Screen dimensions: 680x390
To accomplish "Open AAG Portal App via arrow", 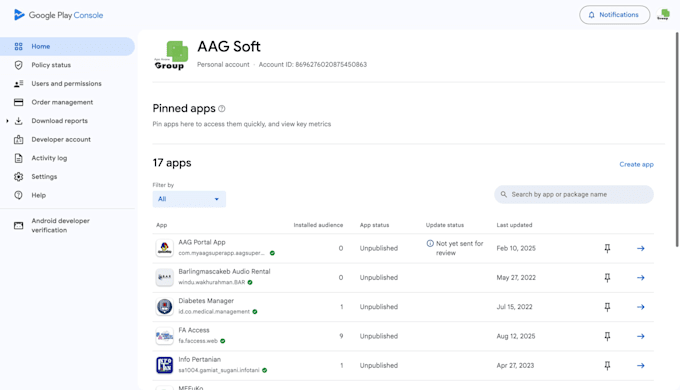I will click(641, 249).
